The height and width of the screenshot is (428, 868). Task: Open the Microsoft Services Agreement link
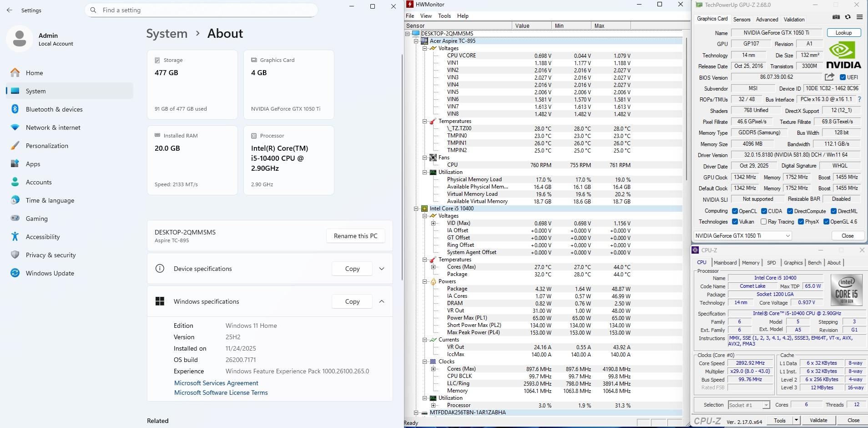pyautogui.click(x=216, y=383)
